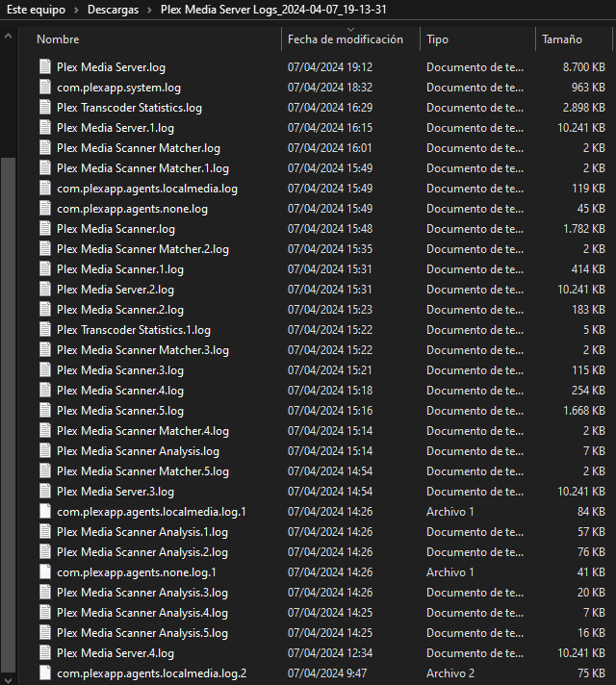Select file Plex Media Scanner Matcher.5.log
The width and height of the screenshot is (616, 685).
142,471
